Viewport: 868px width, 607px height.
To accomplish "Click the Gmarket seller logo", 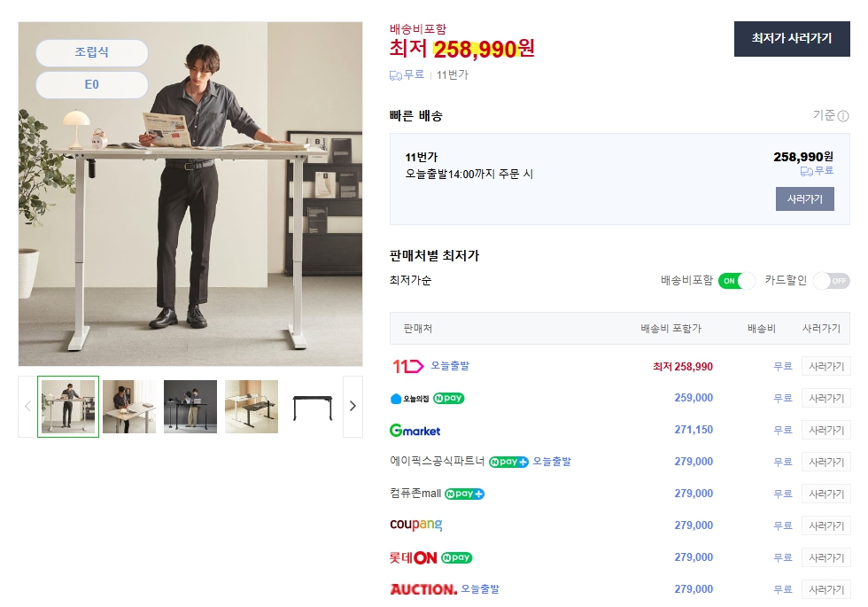I will [x=415, y=431].
